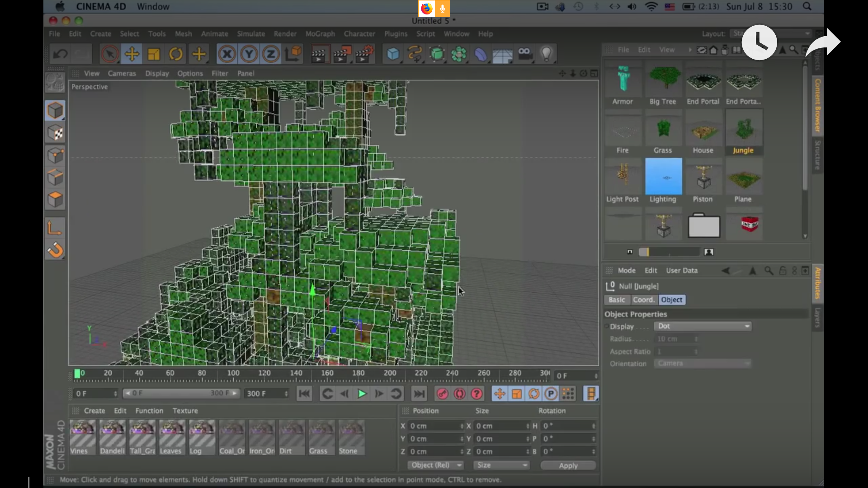Open viewport Filter menu

point(220,73)
